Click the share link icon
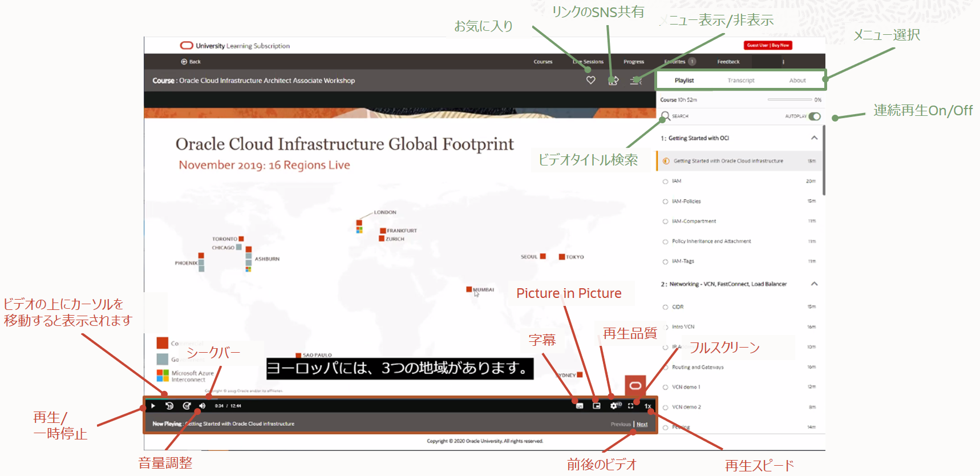This screenshot has height=476, width=980. [x=613, y=80]
